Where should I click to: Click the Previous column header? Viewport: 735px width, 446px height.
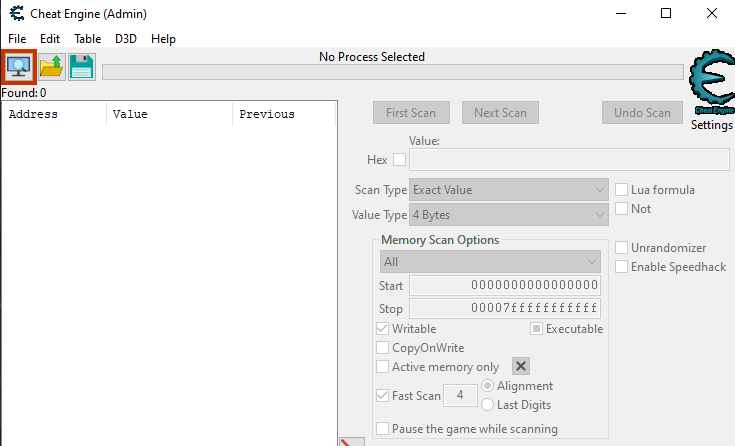(285, 114)
